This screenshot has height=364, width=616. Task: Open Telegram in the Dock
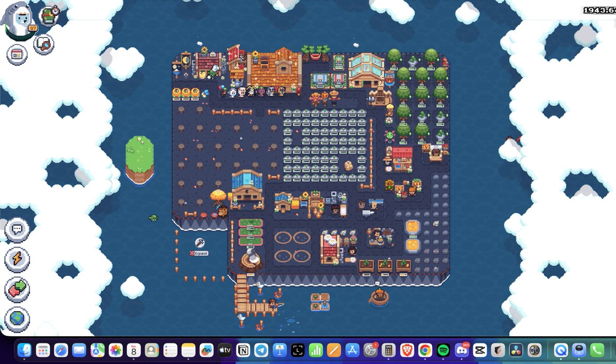pyautogui.click(x=261, y=350)
